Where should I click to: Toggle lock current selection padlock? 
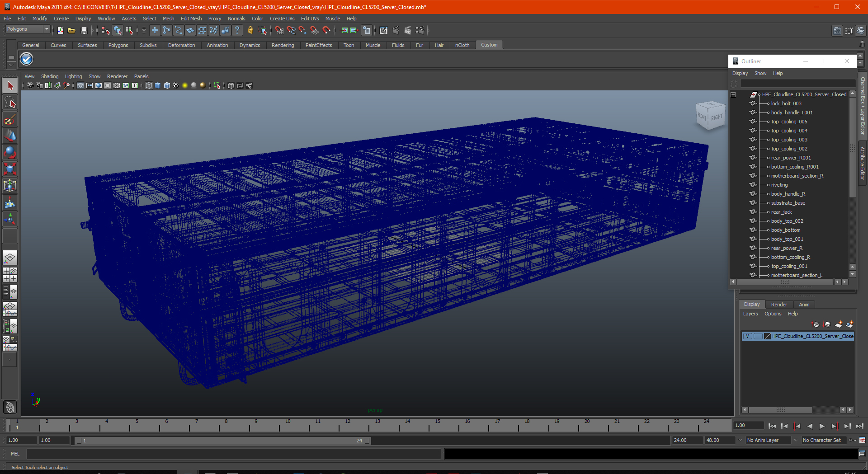250,30
